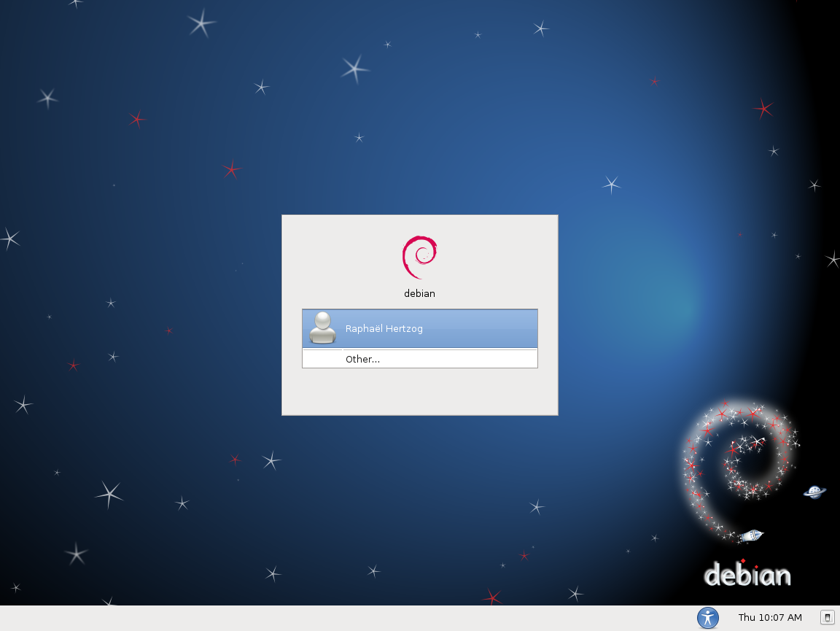Click the Debian swirl logo in login dialog

[419, 258]
